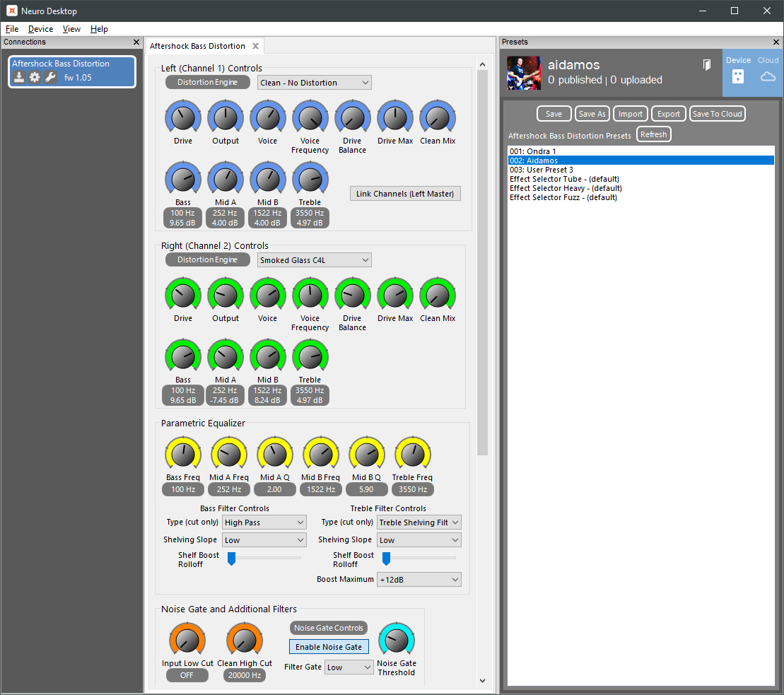
Task: Open the Help menu
Action: (99, 29)
